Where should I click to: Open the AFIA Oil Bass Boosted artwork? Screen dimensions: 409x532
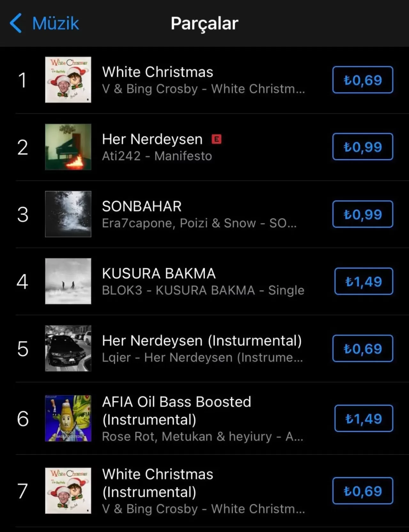[68, 418]
